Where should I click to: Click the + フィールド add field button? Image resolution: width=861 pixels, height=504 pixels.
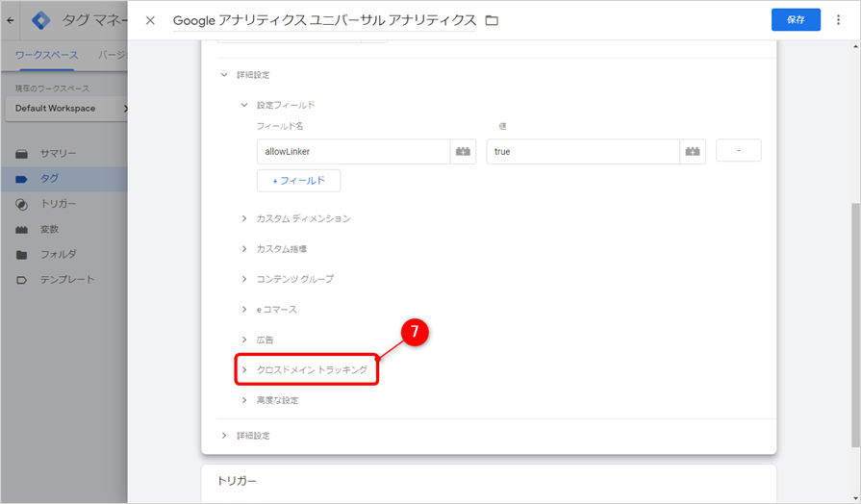click(299, 181)
